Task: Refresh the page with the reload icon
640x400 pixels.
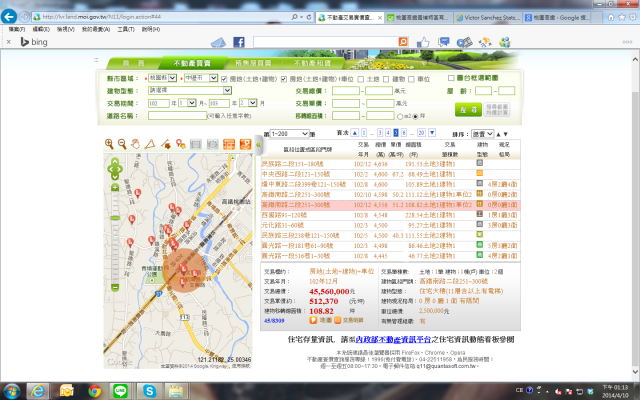Action: click(x=309, y=17)
